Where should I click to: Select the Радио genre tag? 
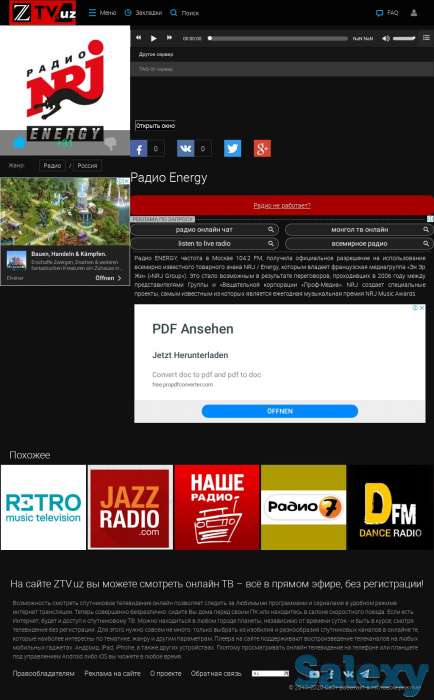click(52, 166)
